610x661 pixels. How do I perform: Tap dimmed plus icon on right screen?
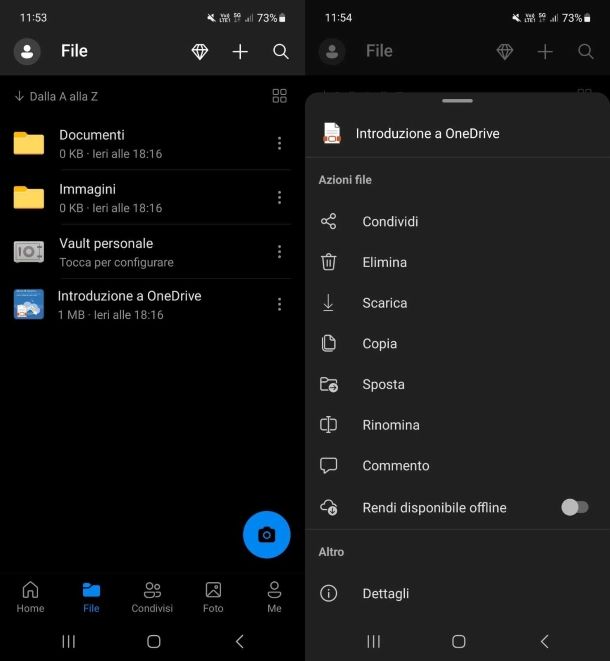(x=545, y=51)
